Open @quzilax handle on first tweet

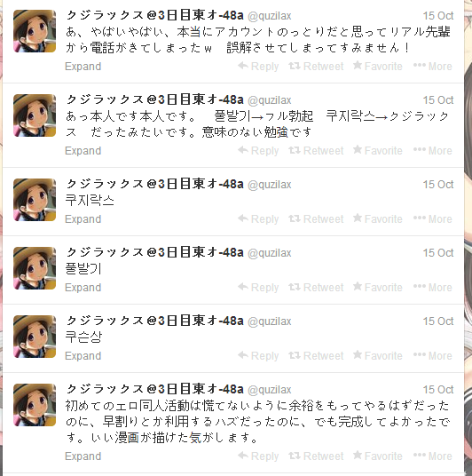270,16
